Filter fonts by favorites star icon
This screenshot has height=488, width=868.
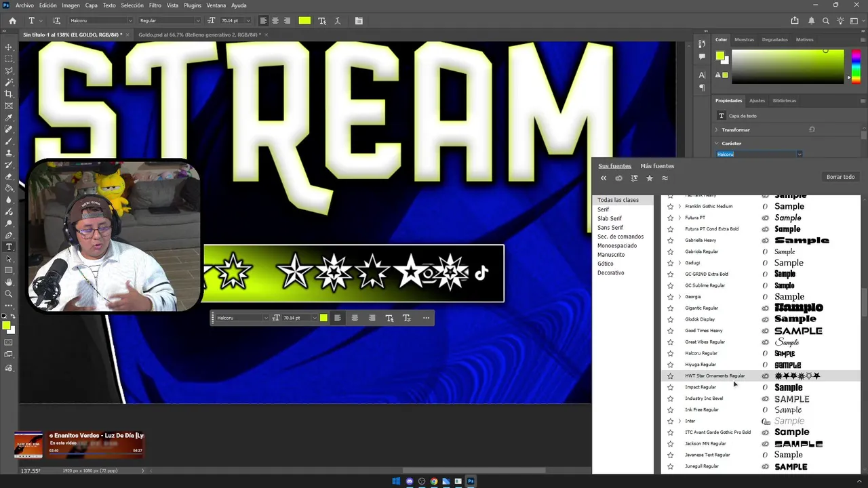pos(650,178)
